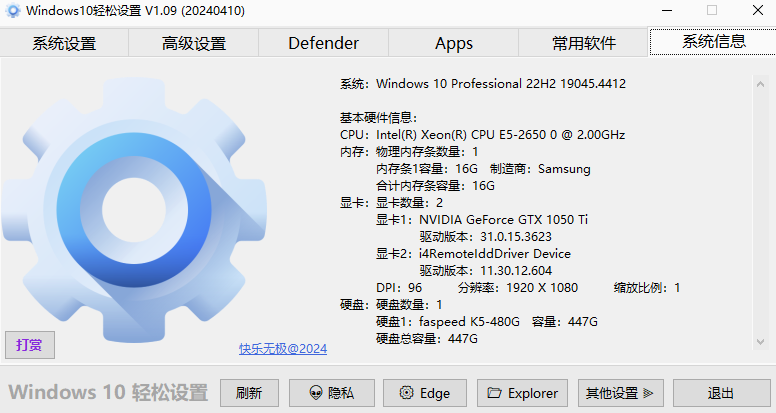Click the alien icon on 隐私 button
Screen dimensions: 776x413
click(x=315, y=393)
